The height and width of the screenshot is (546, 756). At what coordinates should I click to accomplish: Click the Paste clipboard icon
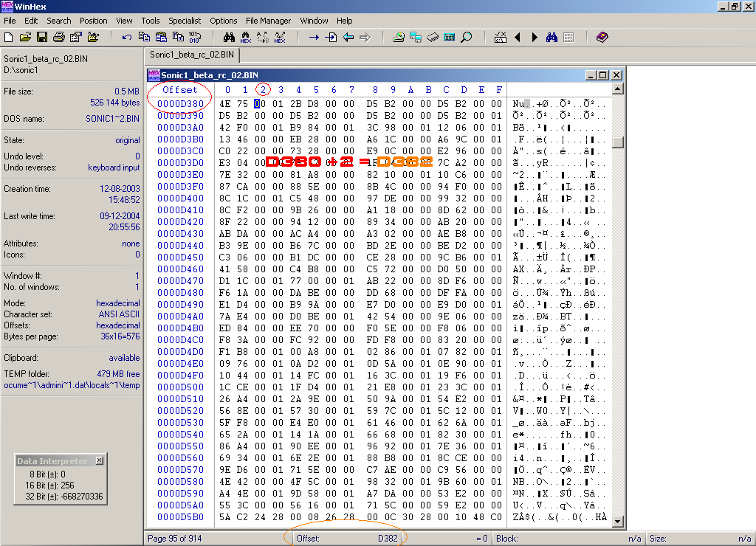tap(161, 37)
